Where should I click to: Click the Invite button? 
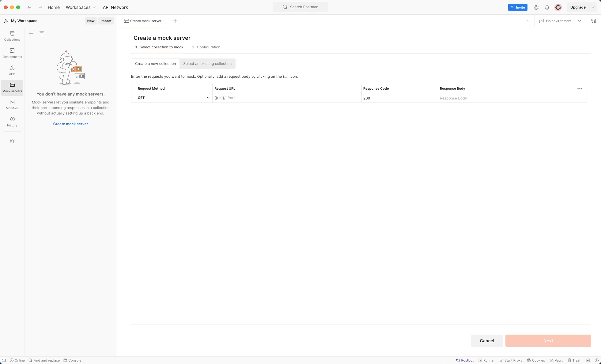[x=518, y=7]
